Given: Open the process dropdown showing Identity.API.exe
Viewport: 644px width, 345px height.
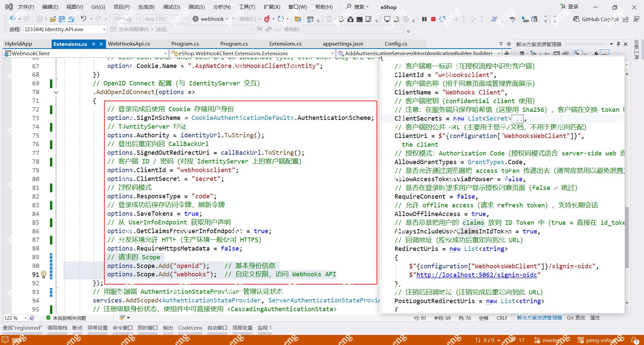Looking at the screenshot, I should coord(65,29).
